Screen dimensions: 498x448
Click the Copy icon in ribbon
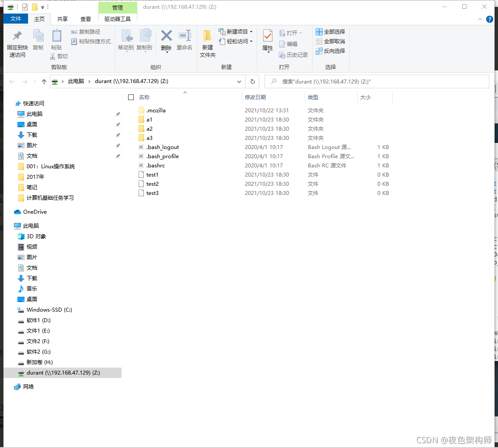[x=38, y=35]
